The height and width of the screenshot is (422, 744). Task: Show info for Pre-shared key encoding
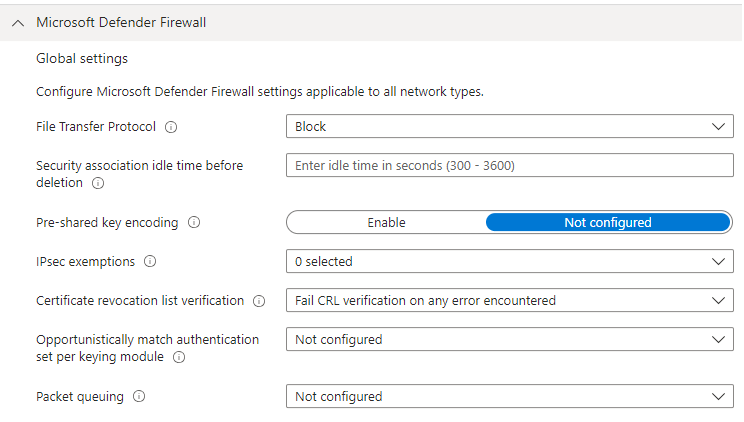click(194, 223)
